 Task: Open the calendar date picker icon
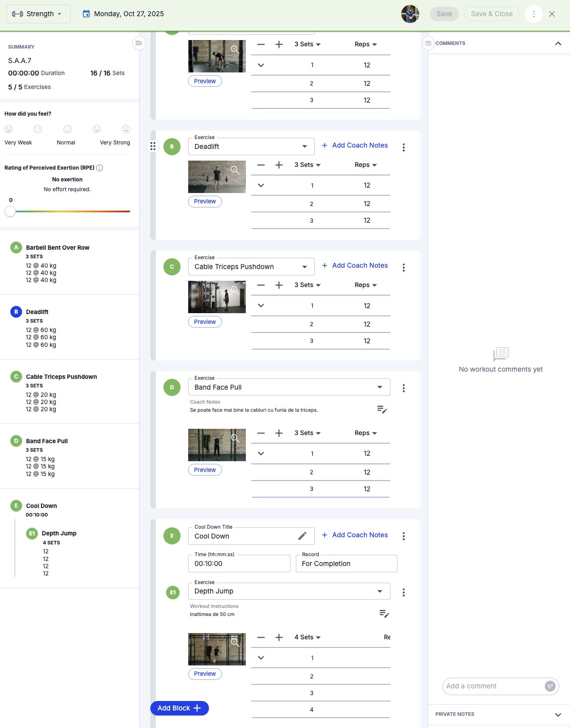pos(86,14)
